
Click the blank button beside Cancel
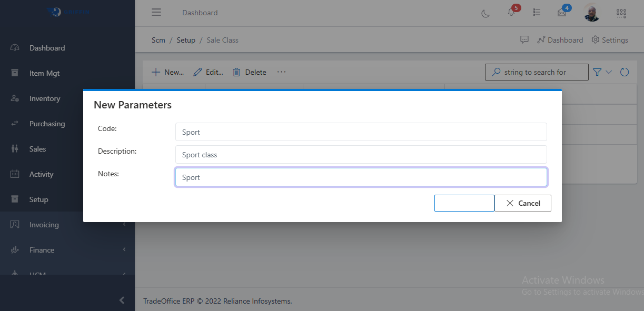(x=464, y=203)
